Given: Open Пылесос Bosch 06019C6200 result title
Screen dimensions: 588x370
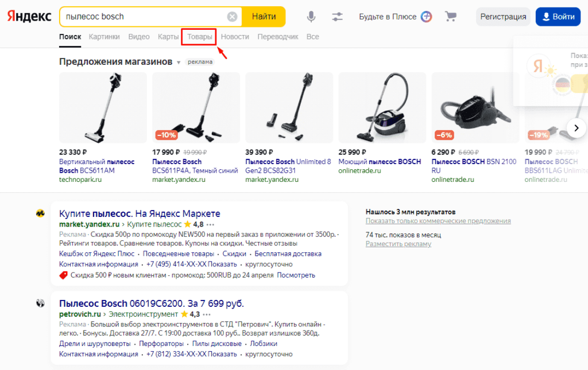Looking at the screenshot, I should [152, 303].
